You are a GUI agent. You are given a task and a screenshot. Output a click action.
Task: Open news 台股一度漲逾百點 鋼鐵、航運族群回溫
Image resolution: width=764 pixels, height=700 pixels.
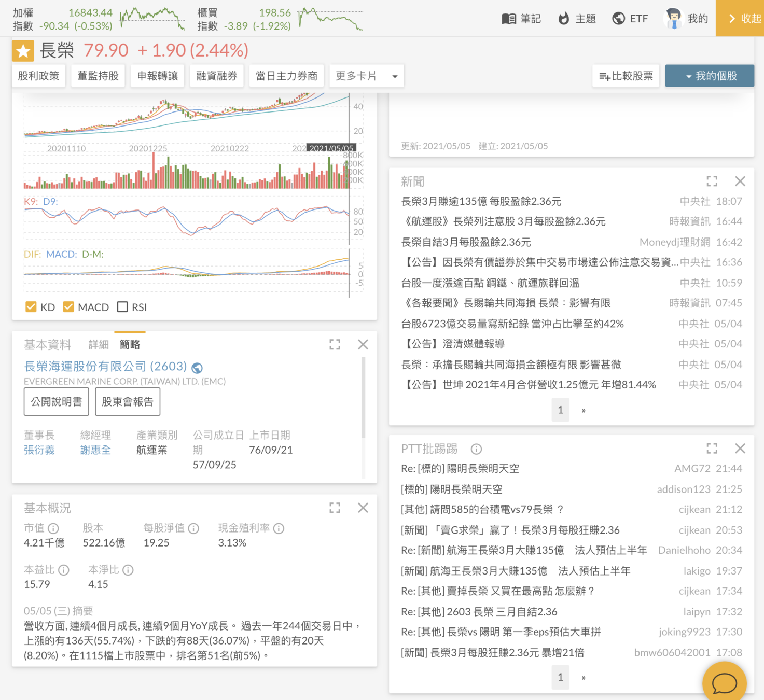point(490,283)
